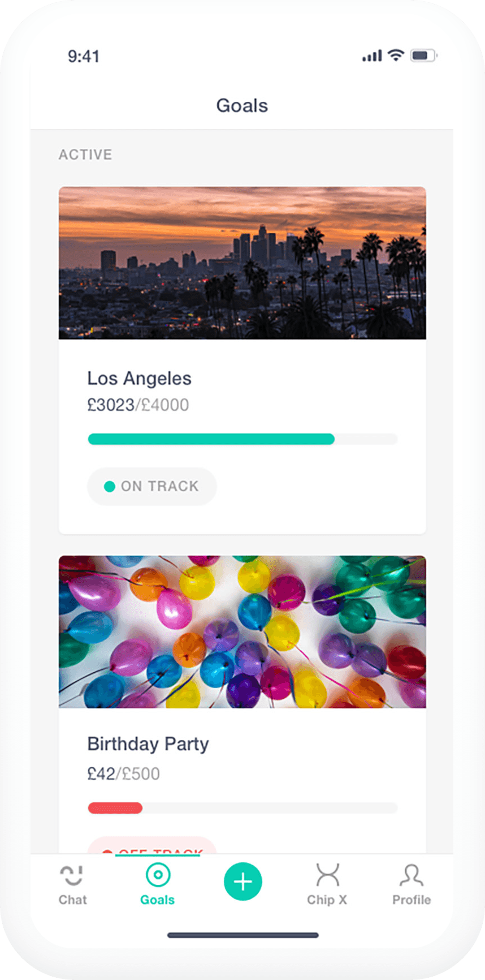Screen dimensions: 485x980
Task: Tap the battery status icon
Action: 423,55
